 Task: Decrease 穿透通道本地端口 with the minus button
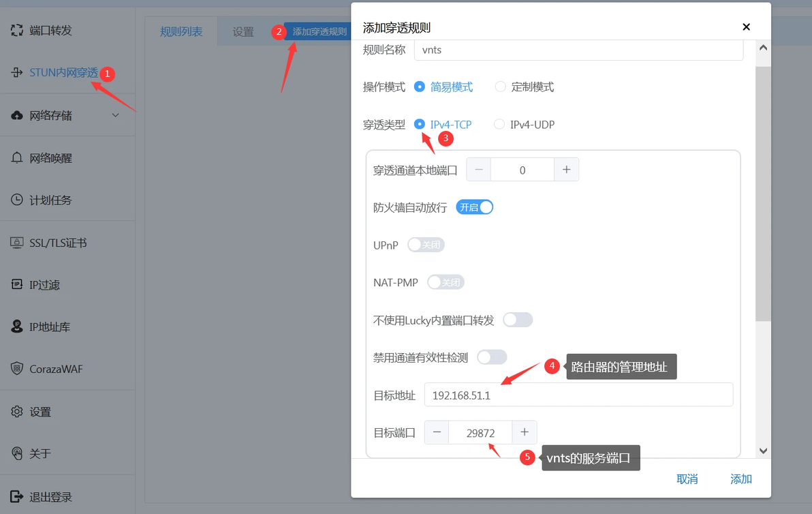tap(478, 170)
